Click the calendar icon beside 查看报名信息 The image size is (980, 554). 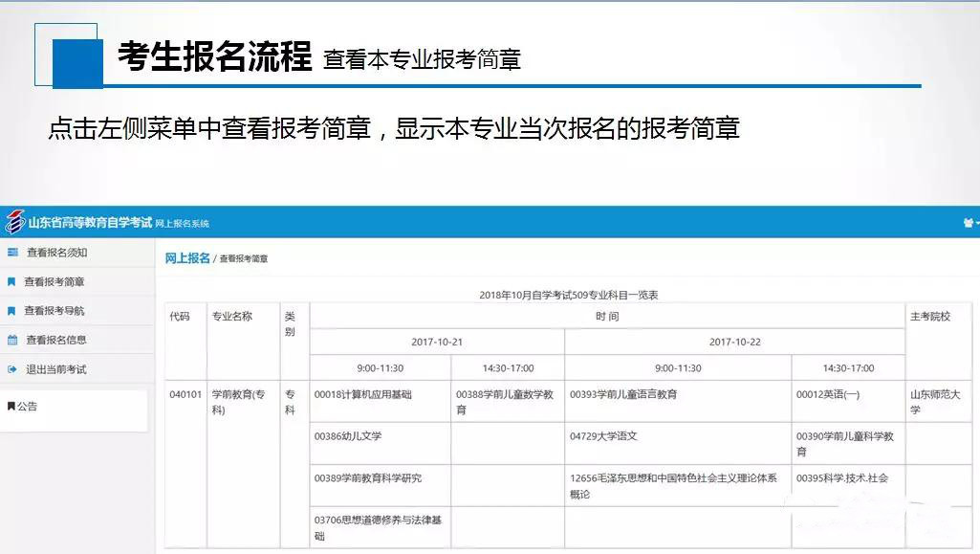tap(12, 339)
